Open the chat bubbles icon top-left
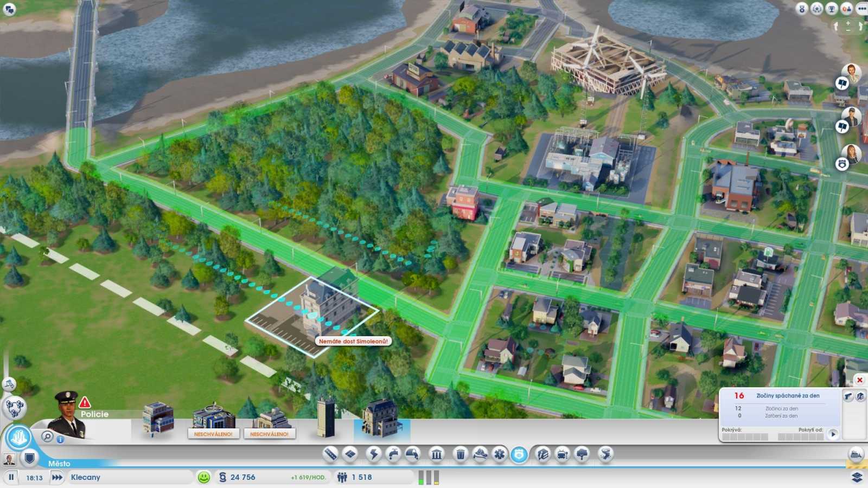This screenshot has height=488, width=868. pos(9,9)
